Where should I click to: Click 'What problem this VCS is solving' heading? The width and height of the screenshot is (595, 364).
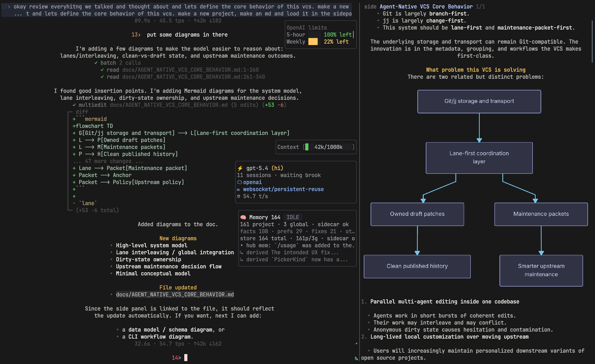tap(475, 70)
